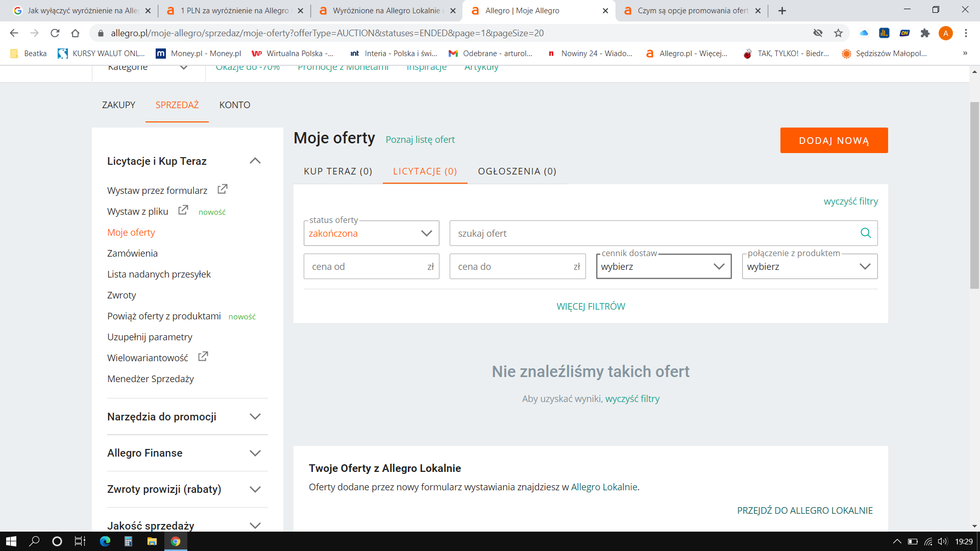Click external link icon next to Wielowariantowość
The image size is (980, 551).
click(x=203, y=357)
